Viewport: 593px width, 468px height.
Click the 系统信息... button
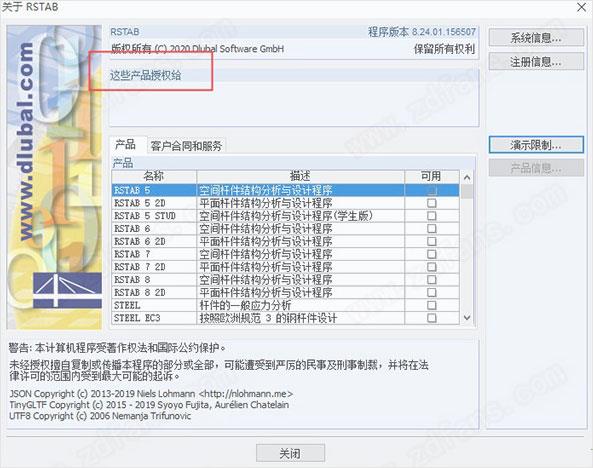click(x=536, y=37)
